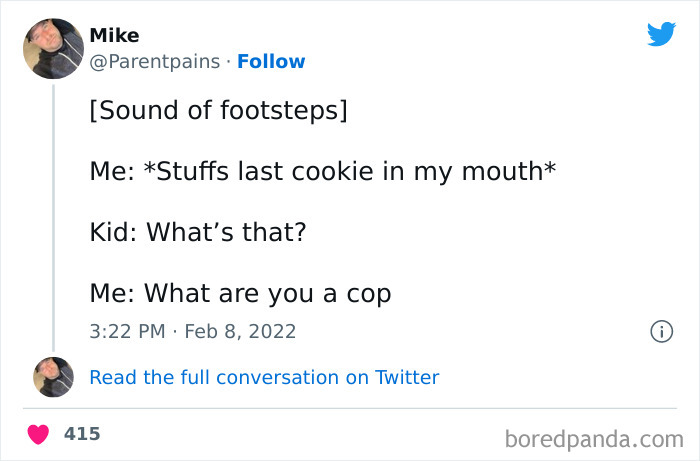The width and height of the screenshot is (700, 461).
Task: Open the @Parentpains handle
Action: tap(154, 61)
